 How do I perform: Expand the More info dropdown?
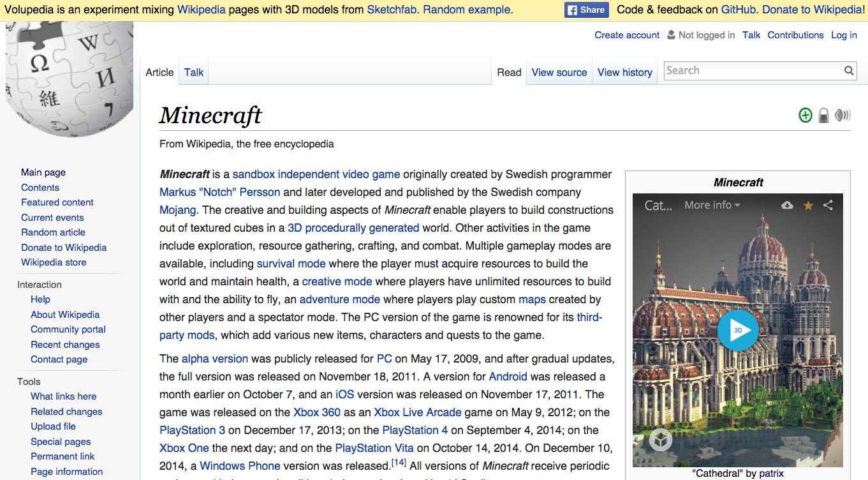712,205
